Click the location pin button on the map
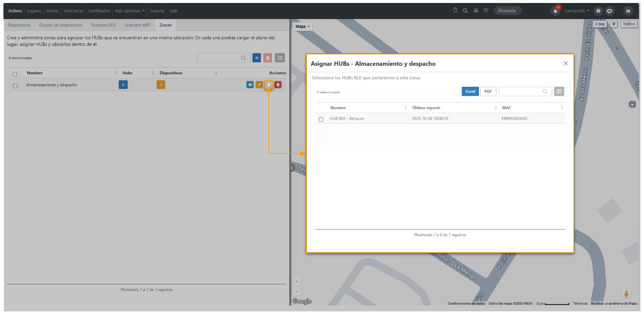This screenshot has width=644, height=314. click(x=614, y=24)
